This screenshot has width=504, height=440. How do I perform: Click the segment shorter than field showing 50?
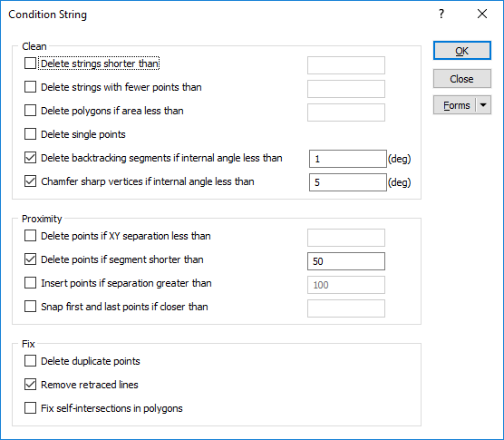[x=346, y=261]
